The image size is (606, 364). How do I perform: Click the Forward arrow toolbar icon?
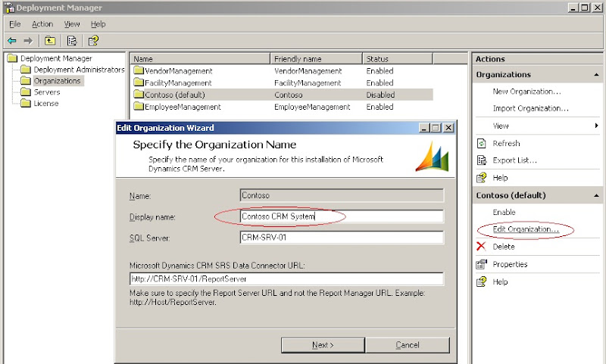point(28,41)
